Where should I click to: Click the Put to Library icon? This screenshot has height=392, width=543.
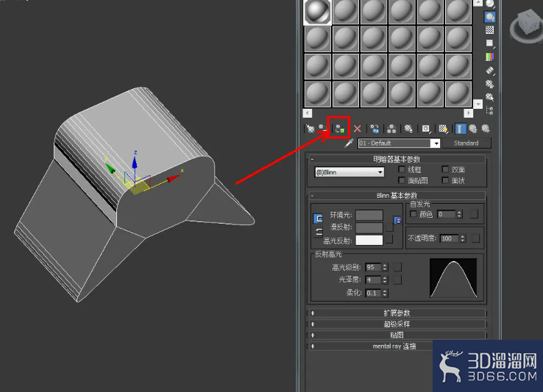(408, 129)
